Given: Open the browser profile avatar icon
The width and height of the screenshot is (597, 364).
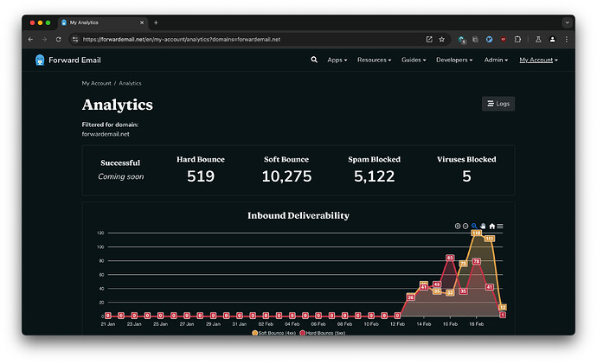Looking at the screenshot, I should 553,39.
